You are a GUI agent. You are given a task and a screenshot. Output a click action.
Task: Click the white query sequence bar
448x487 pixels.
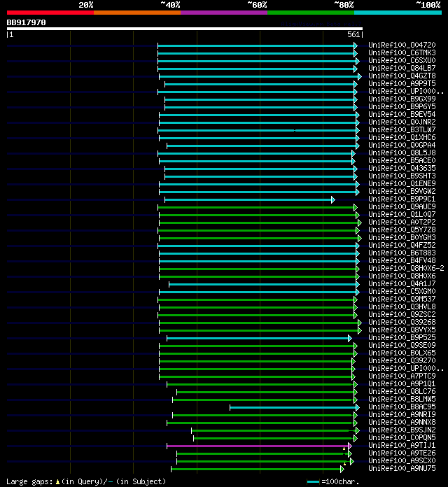tap(185, 29)
